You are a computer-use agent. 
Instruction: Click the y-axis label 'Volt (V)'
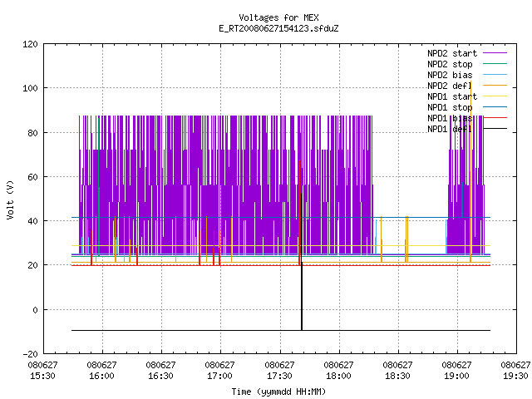pyautogui.click(x=10, y=199)
